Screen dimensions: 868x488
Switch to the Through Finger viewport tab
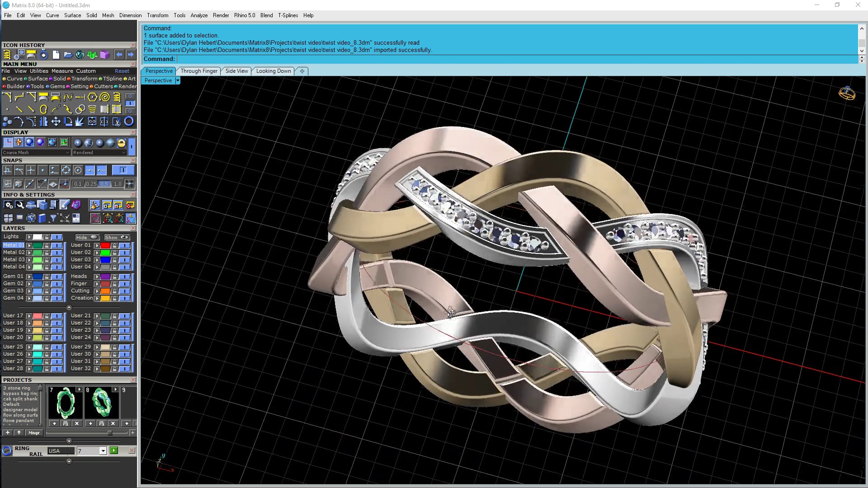199,71
